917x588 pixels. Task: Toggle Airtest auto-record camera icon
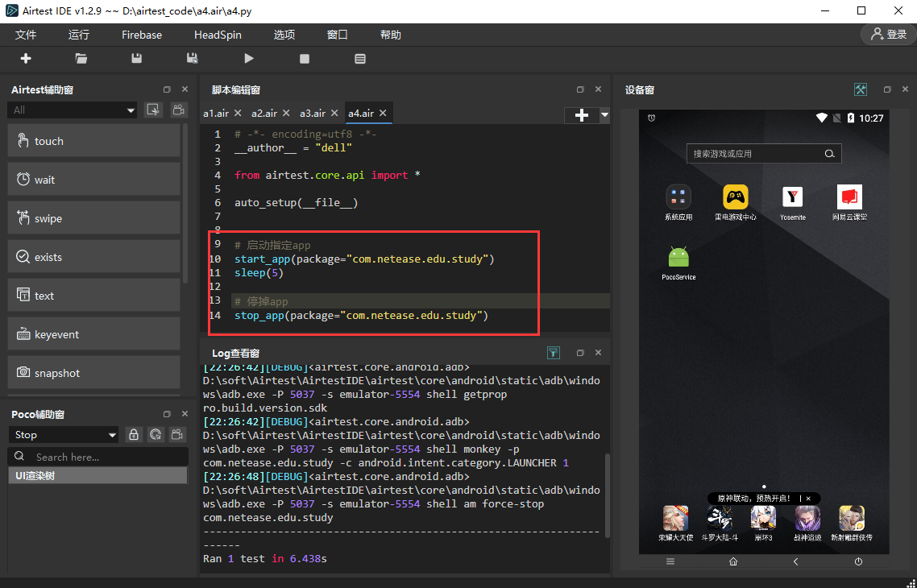pos(177,110)
